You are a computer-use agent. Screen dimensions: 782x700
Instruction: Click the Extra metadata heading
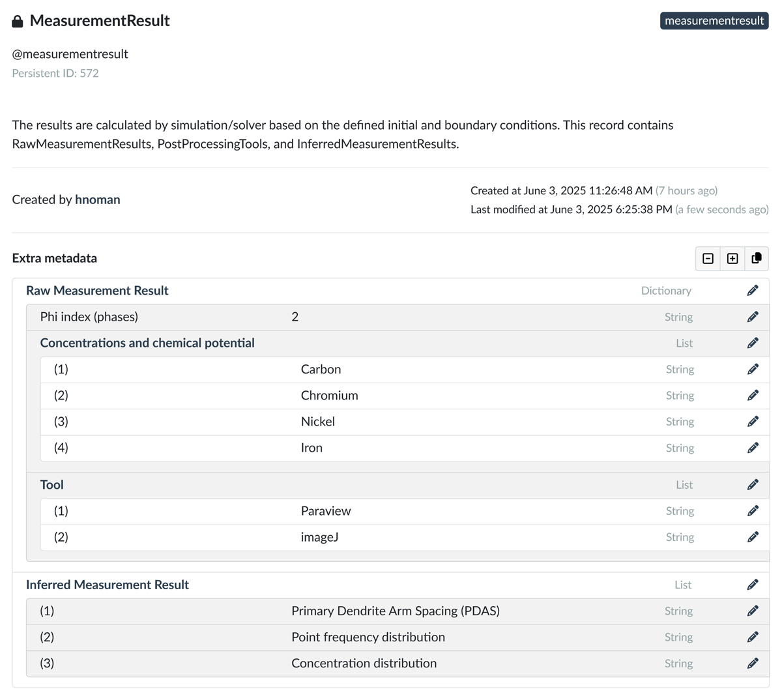tap(55, 258)
